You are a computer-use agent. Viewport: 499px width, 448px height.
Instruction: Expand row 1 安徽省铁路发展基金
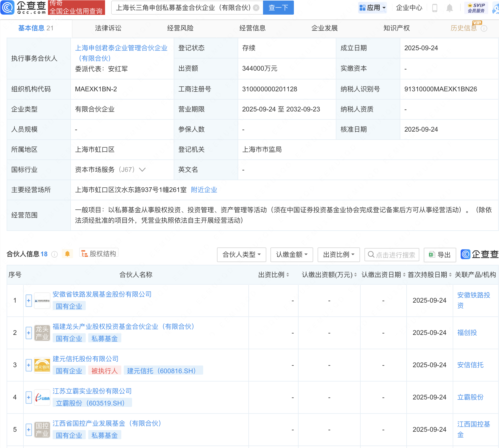pos(29,301)
